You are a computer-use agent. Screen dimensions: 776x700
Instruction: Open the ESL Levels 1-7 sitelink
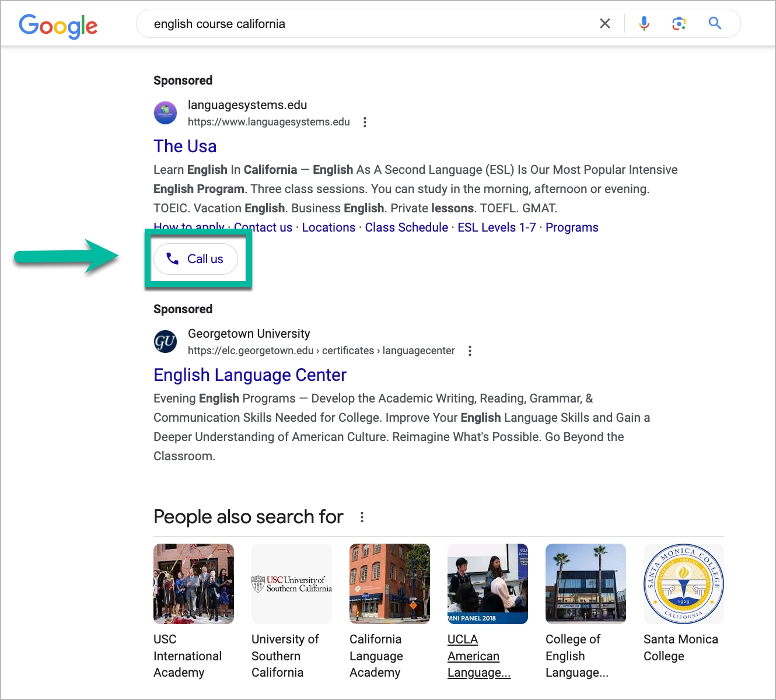point(496,227)
